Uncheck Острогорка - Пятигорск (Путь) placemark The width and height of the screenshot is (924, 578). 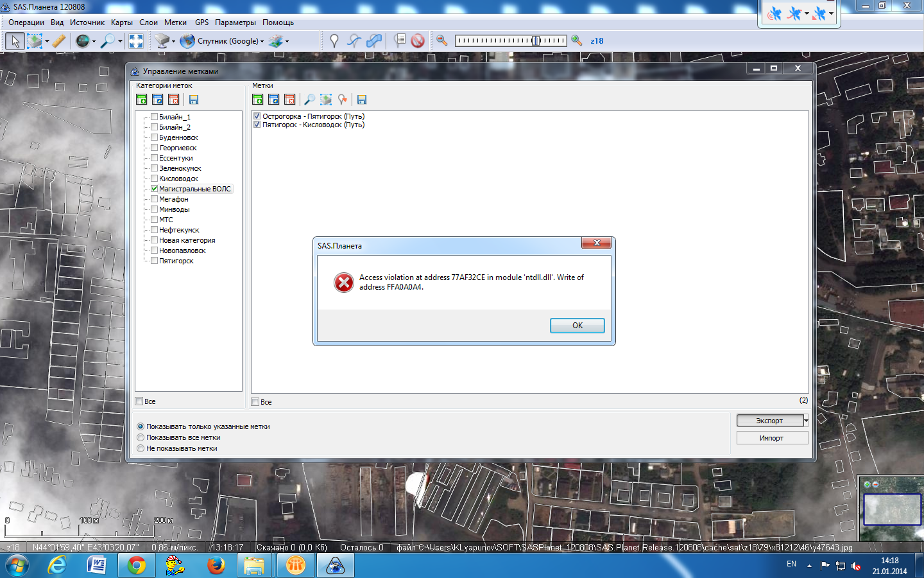[257, 116]
